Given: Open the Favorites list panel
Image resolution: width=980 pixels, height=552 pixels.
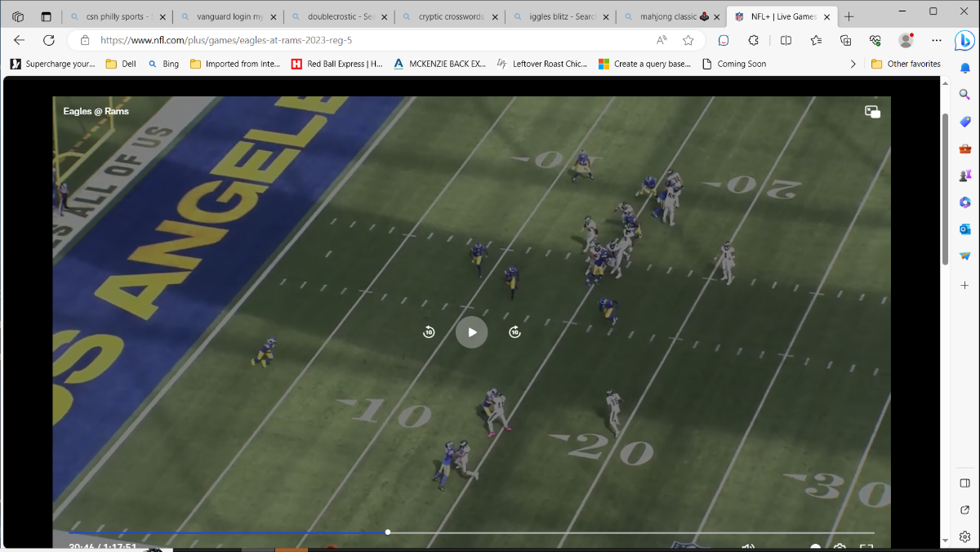Looking at the screenshot, I should point(816,40).
